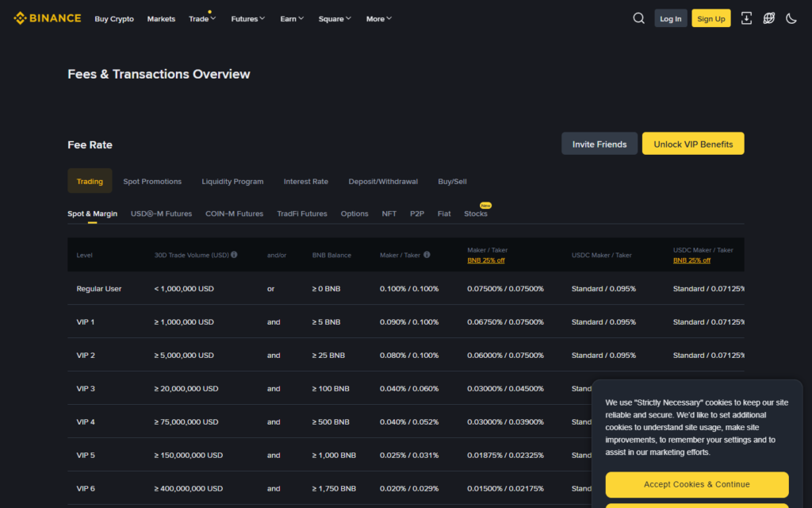The height and width of the screenshot is (508, 812).
Task: Click VIP 6 level cell
Action: point(86,488)
